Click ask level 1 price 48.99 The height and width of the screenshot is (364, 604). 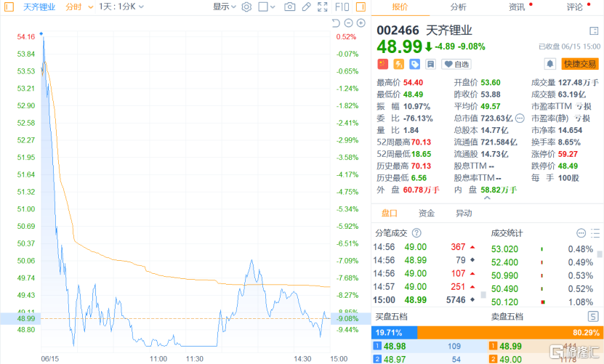click(510, 346)
